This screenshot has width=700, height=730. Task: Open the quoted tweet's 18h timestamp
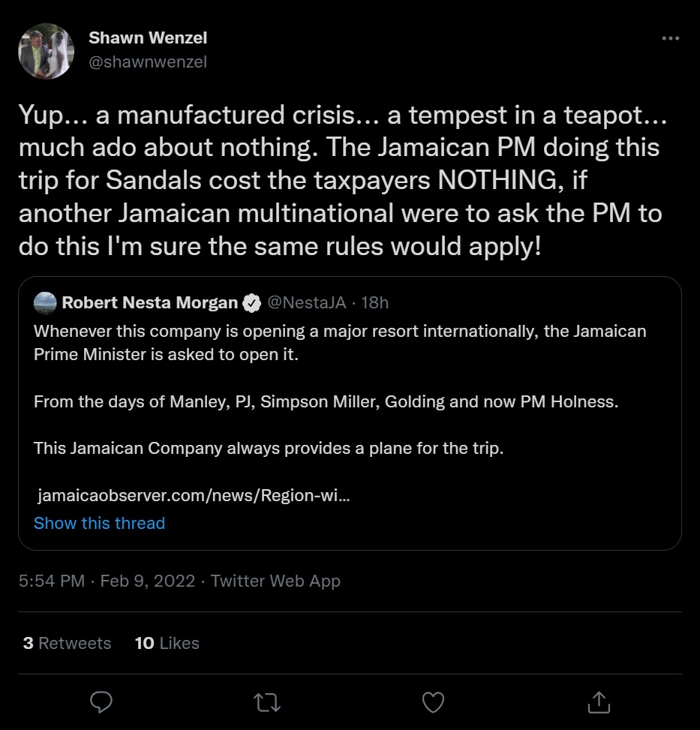point(375,303)
